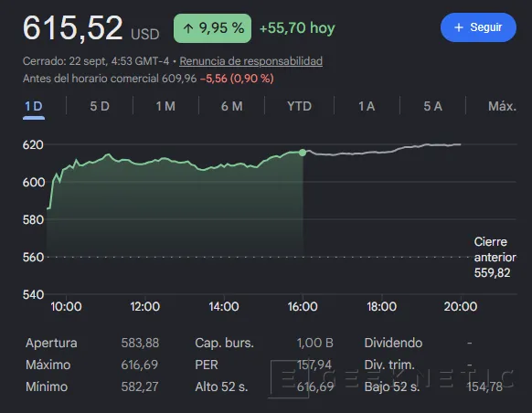The width and height of the screenshot is (532, 413).
Task: Click the Máximo label
Action: [48, 365]
